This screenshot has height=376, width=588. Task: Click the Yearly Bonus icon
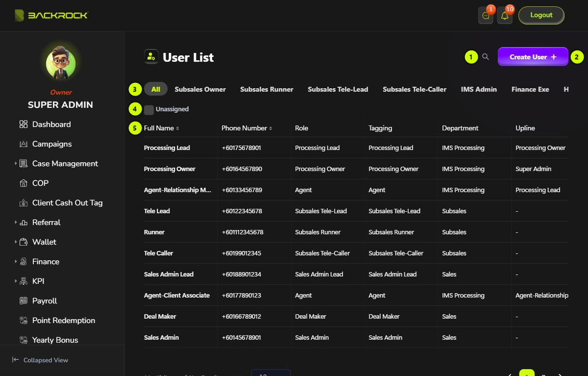tap(24, 340)
